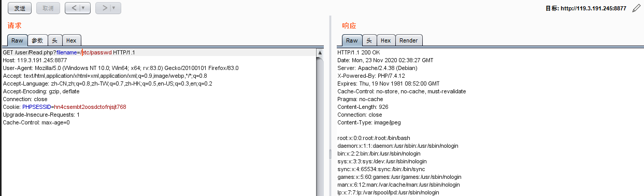
Task: Go back with the left arrow history button
Action: 74,8
